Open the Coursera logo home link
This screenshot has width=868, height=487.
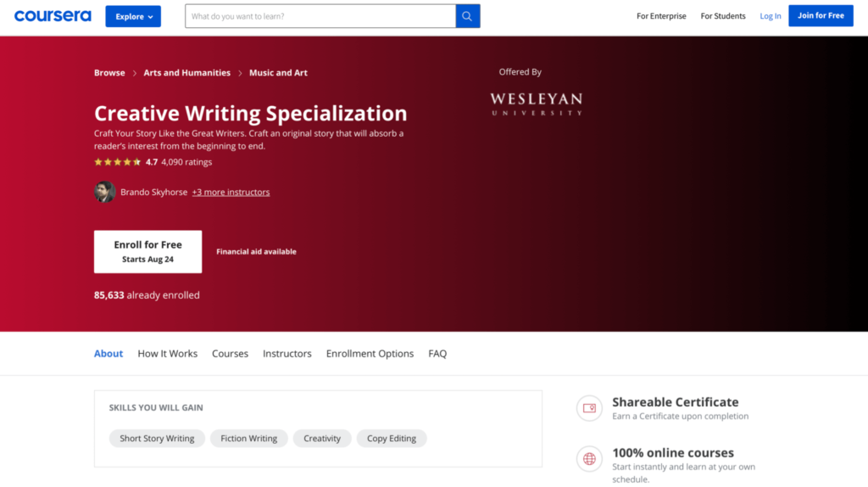(53, 16)
